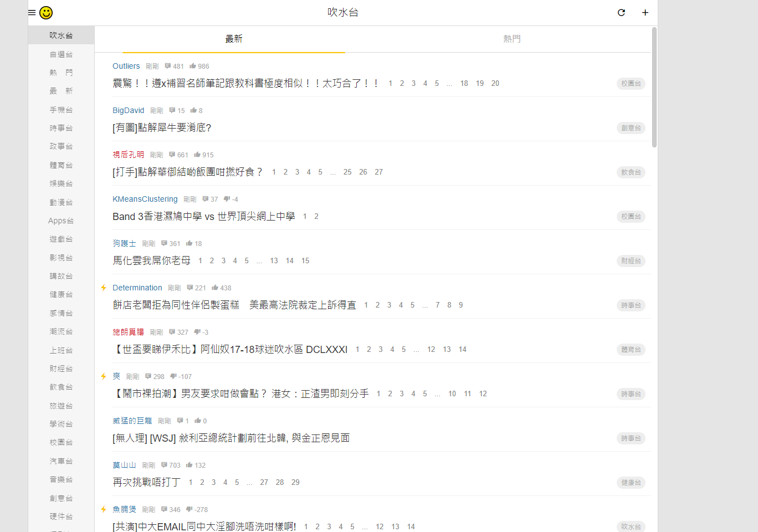The height and width of the screenshot is (532, 758).
Task: Select Apps台 in the sidebar
Action: pyautogui.click(x=61, y=221)
